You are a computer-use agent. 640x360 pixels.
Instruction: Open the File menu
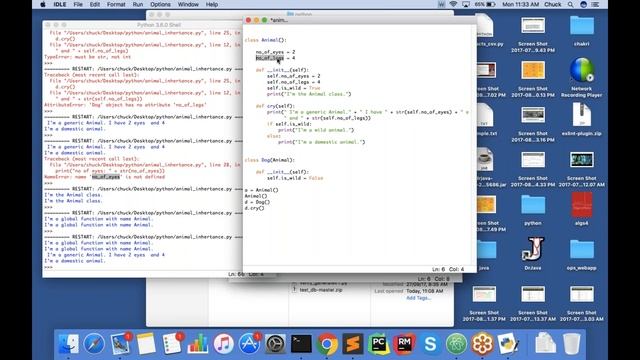(x=78, y=4)
